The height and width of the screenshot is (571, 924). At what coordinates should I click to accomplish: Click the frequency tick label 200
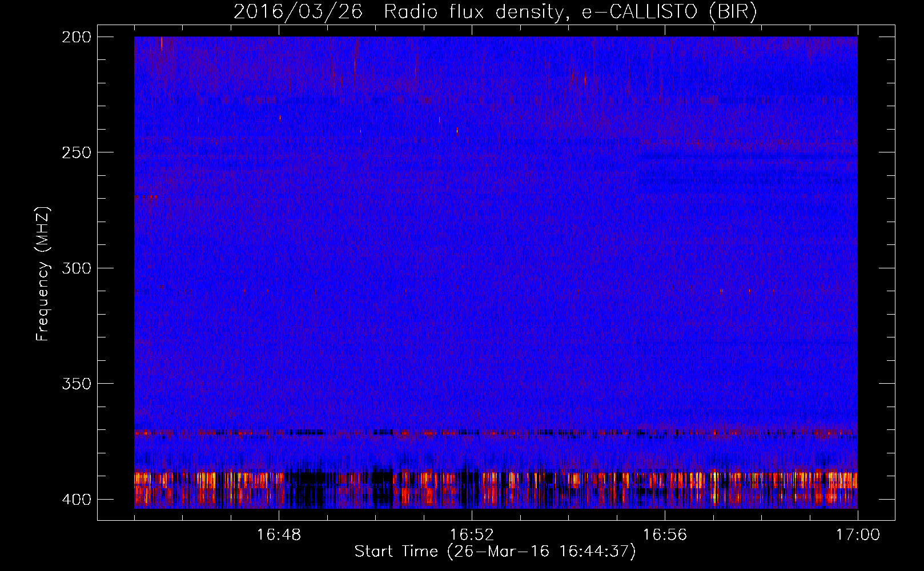pyautogui.click(x=77, y=37)
